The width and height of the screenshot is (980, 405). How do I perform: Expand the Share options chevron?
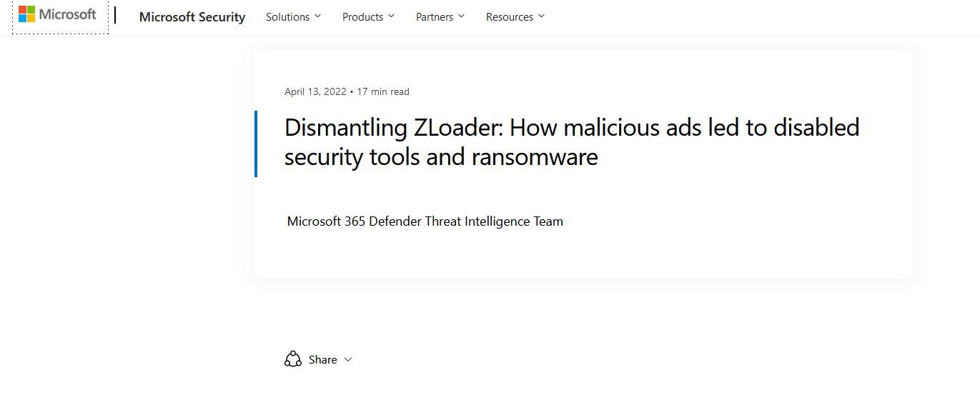click(x=348, y=360)
